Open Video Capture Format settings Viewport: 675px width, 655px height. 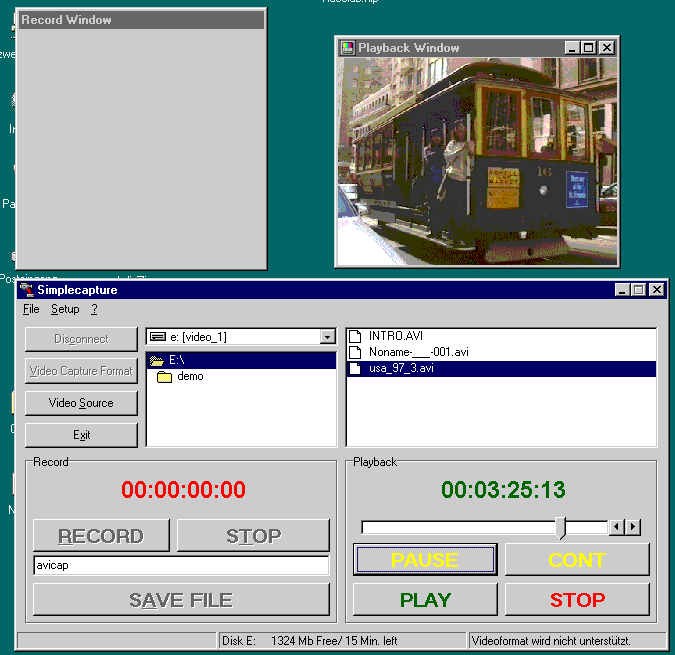(81, 371)
